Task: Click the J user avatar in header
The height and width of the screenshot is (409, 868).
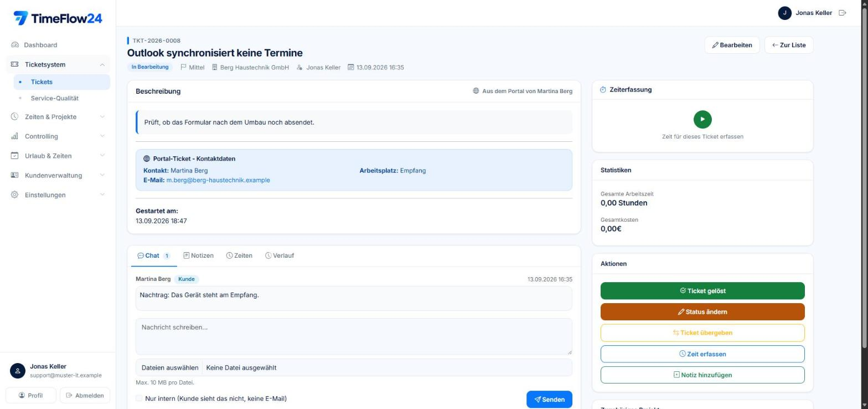Action: (x=784, y=13)
